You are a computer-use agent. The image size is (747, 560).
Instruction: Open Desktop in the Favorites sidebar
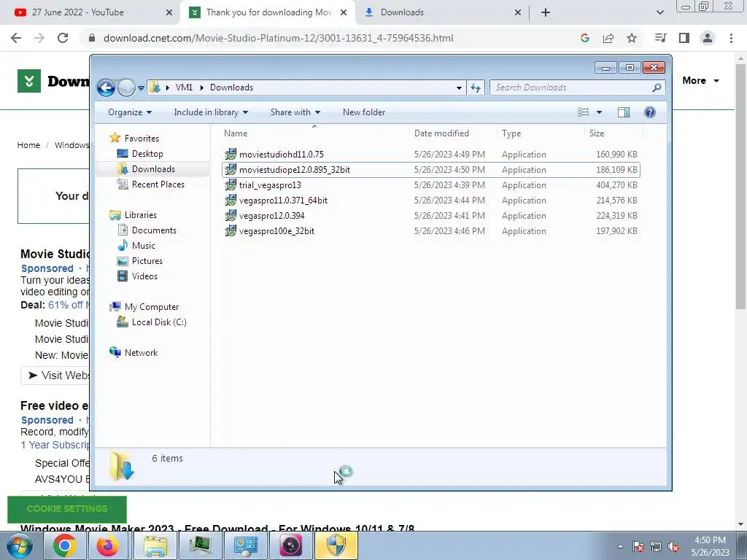point(147,154)
